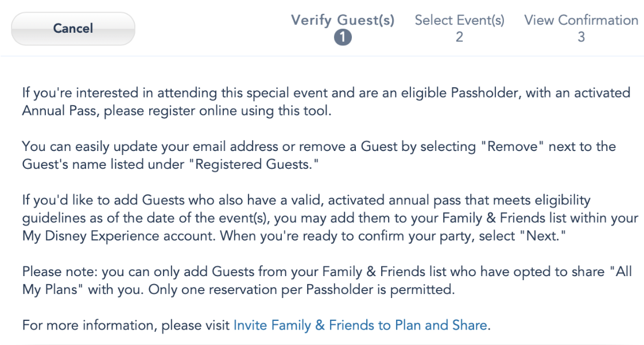The image size is (644, 345).
Task: Open the View Confirmation step label
Action: (581, 20)
